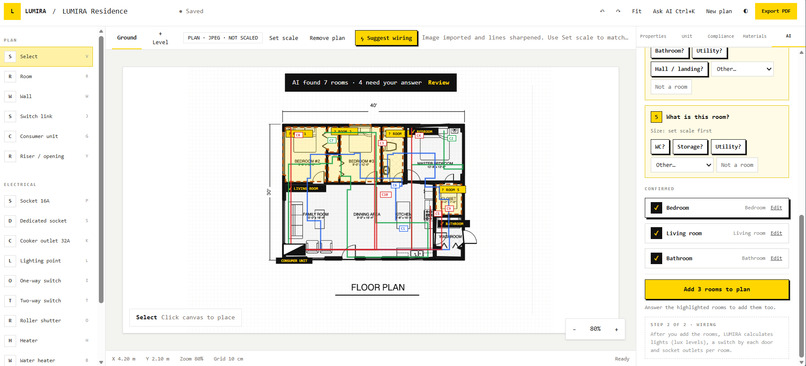Choose the Room tool icon
The width and height of the screenshot is (806, 366).
point(10,77)
